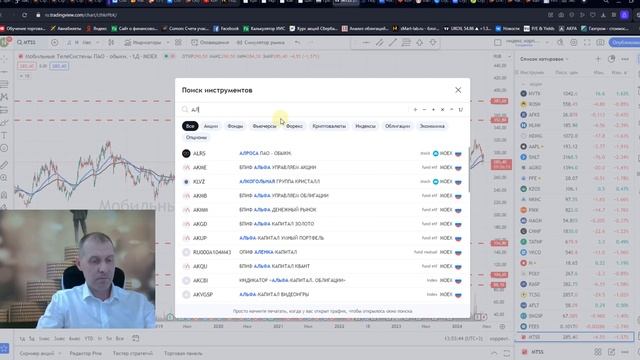Choose AKCBI индикатор Альфа Капитал result
The image size is (640, 360).
(x=322, y=280)
